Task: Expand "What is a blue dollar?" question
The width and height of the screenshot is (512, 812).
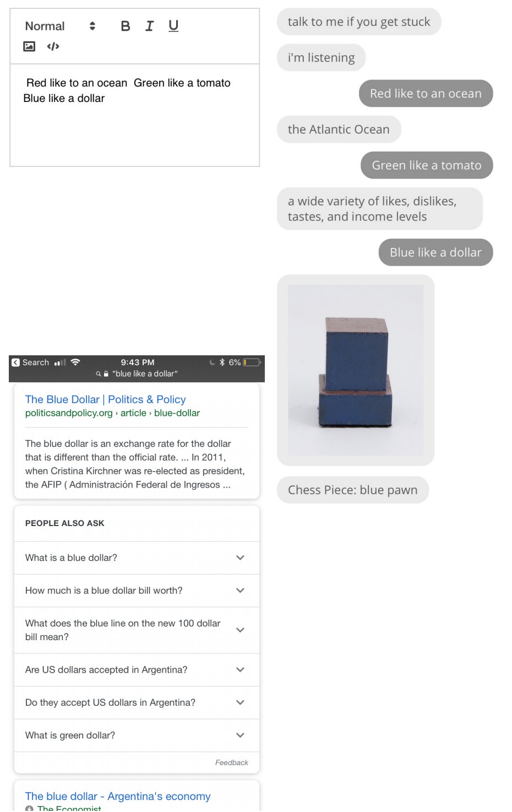Action: point(137,558)
